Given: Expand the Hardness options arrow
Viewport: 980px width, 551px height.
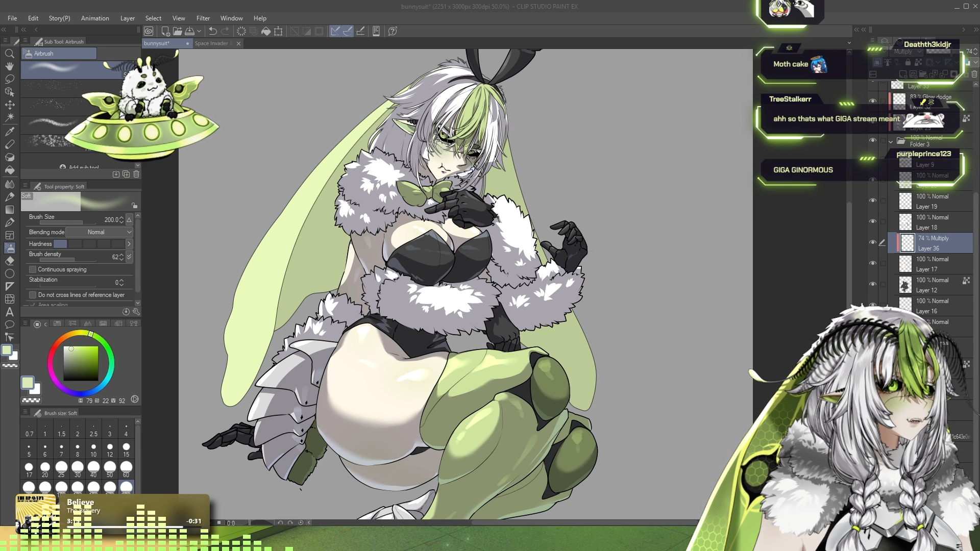Looking at the screenshot, I should (129, 244).
